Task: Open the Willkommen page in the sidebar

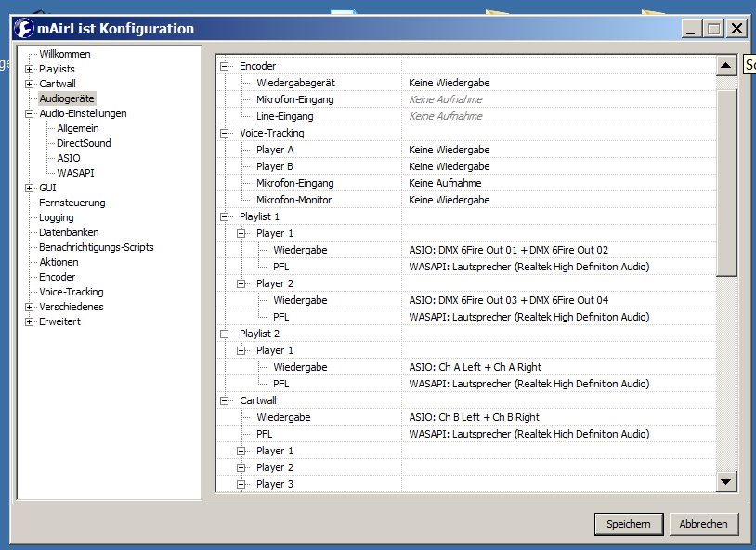Action: 65,54
